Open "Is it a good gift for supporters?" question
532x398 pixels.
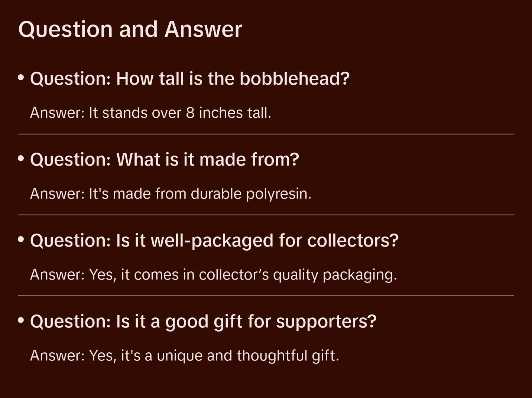203,322
